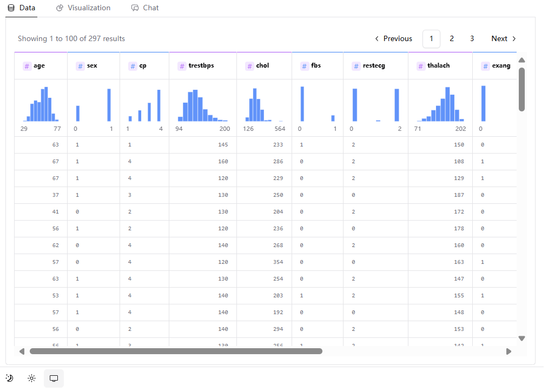Click the hash icon beside age column
The width and height of the screenshot is (548, 392).
coord(27,66)
